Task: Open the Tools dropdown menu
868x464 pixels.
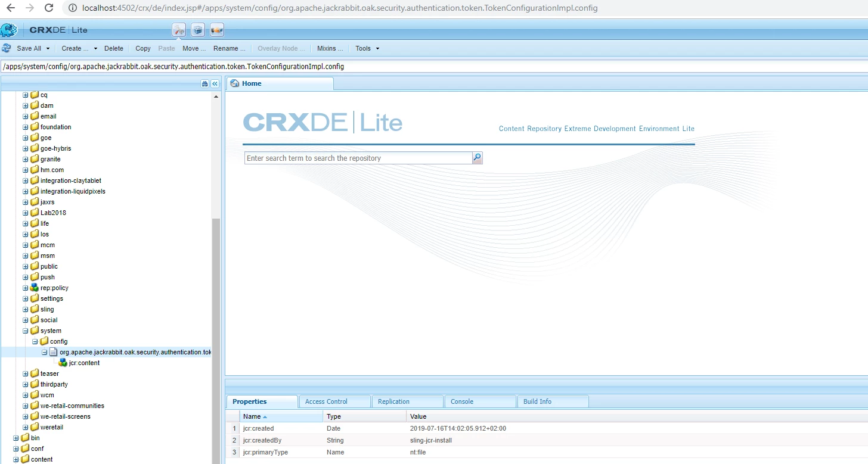Action: pyautogui.click(x=367, y=48)
